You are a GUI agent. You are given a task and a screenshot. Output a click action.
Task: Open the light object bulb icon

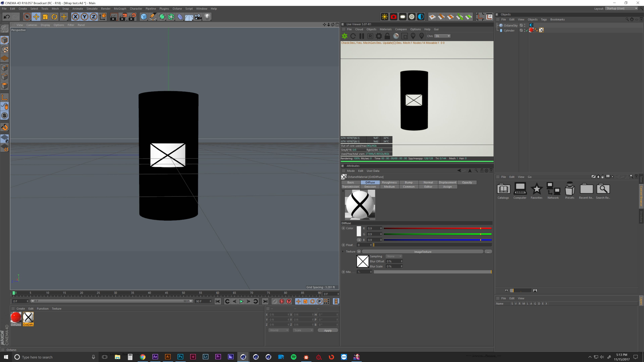pyautogui.click(x=207, y=17)
